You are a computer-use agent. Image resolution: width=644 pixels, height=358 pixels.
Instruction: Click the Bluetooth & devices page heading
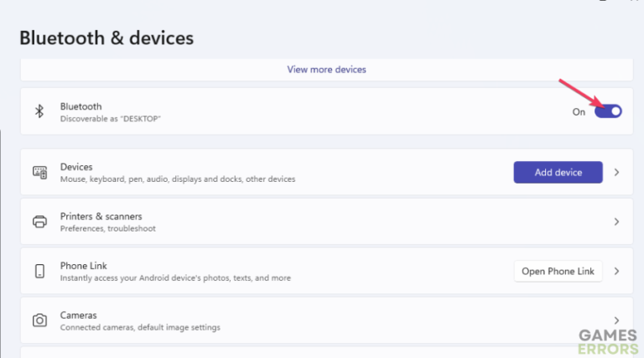coord(106,38)
